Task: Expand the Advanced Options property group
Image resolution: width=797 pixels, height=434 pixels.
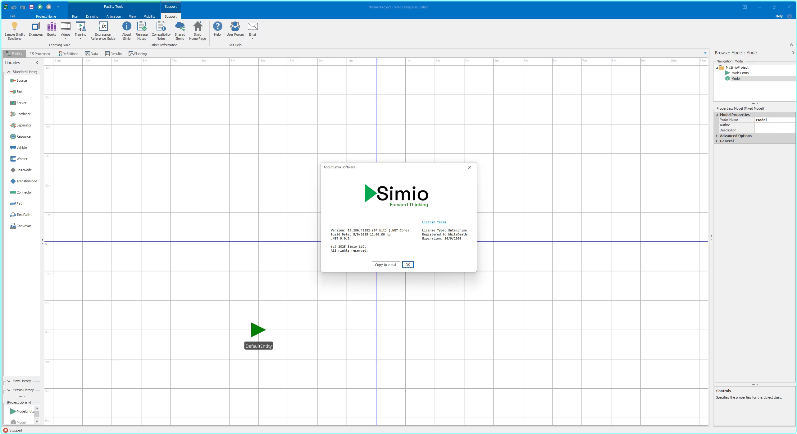Action: (x=717, y=136)
